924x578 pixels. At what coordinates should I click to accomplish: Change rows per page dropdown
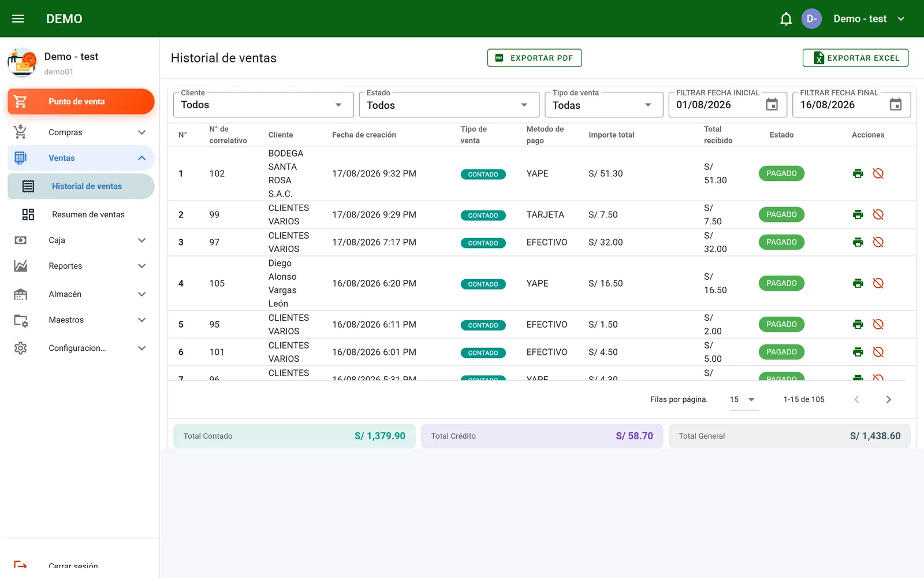[744, 399]
